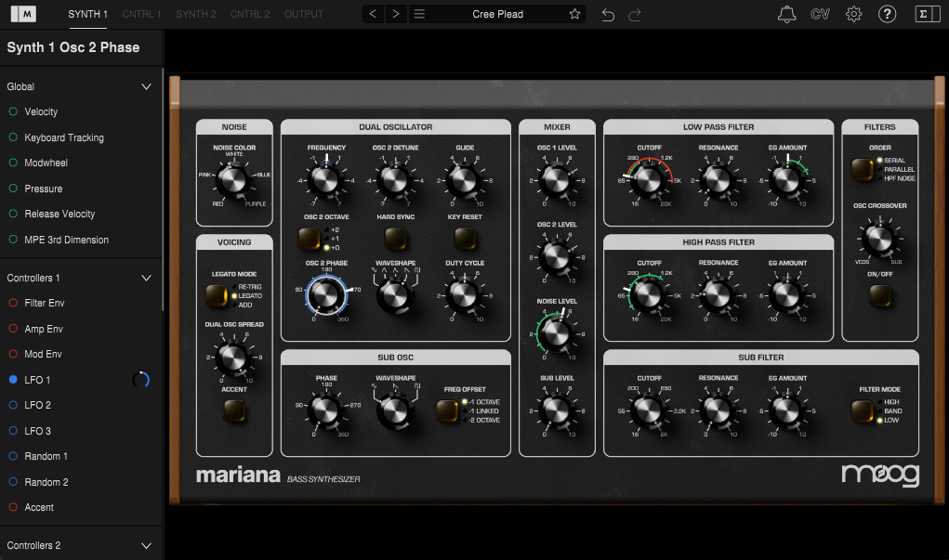This screenshot has height=560, width=949.
Task: Toggle the Hard Sync button
Action: click(x=396, y=239)
